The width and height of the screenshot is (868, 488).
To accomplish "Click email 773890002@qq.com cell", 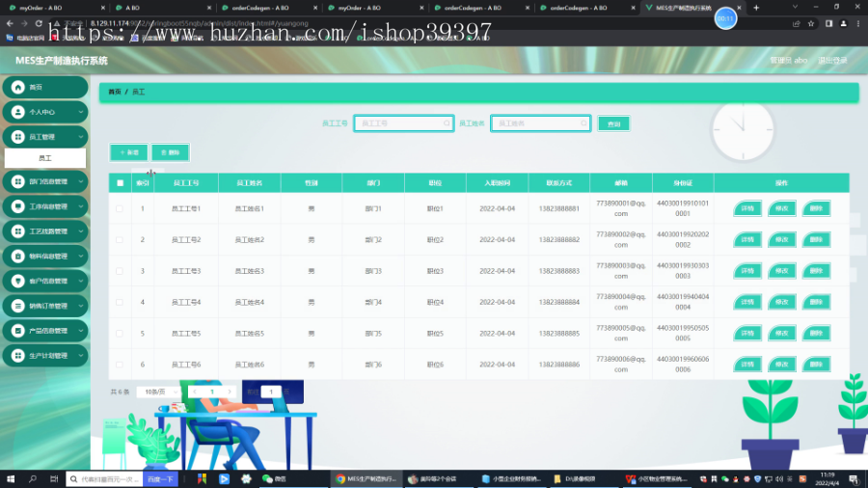I will 620,239.
